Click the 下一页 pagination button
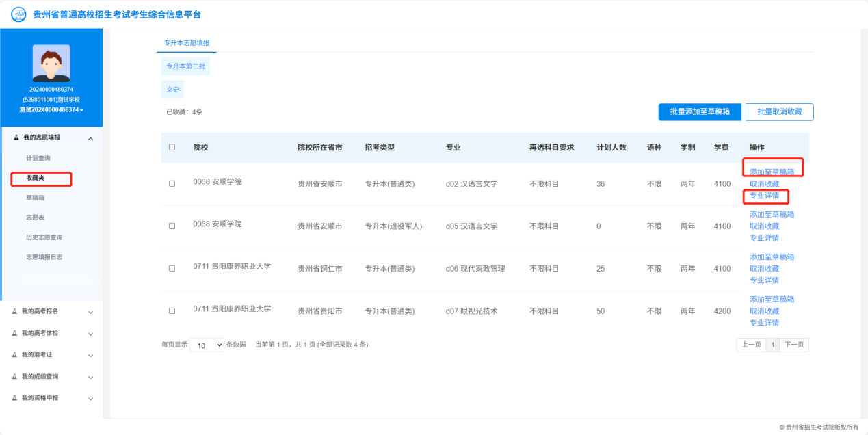 click(x=793, y=345)
